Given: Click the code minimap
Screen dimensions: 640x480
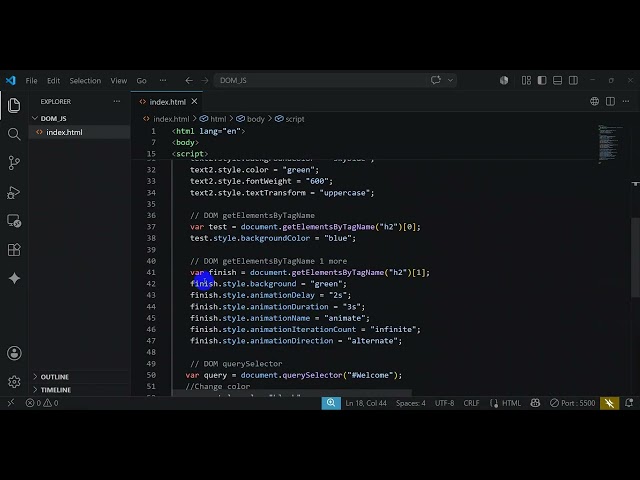Looking at the screenshot, I should 611,142.
